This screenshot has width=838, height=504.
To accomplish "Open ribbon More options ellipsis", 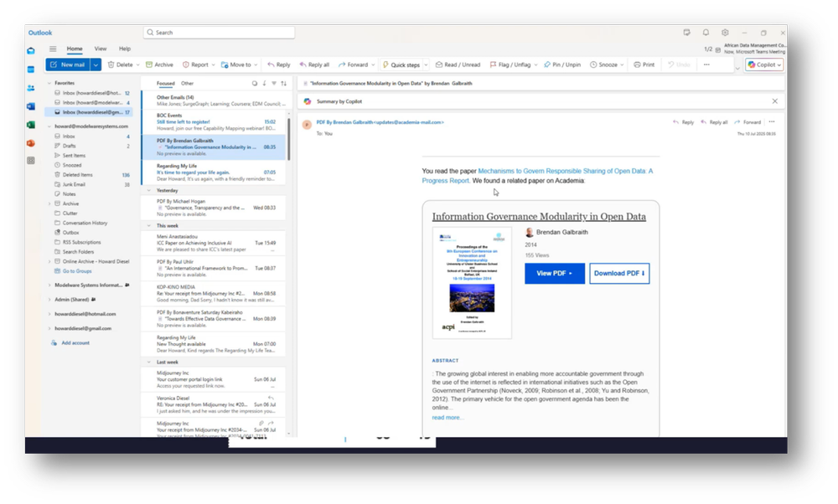I will [x=706, y=64].
